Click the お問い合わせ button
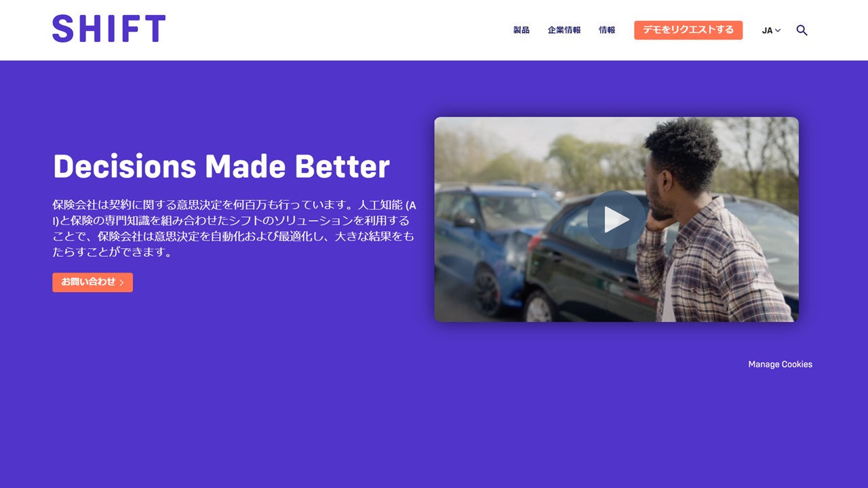 (x=92, y=282)
